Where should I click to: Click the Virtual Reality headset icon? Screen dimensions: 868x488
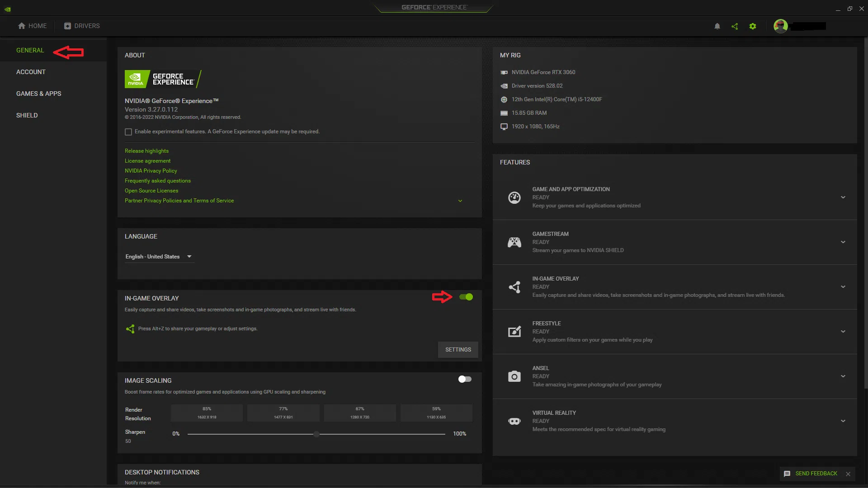point(514,421)
